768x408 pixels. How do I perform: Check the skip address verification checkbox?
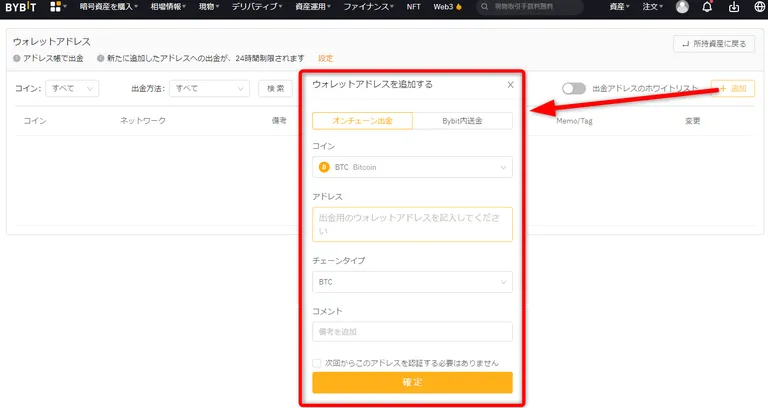(317, 363)
